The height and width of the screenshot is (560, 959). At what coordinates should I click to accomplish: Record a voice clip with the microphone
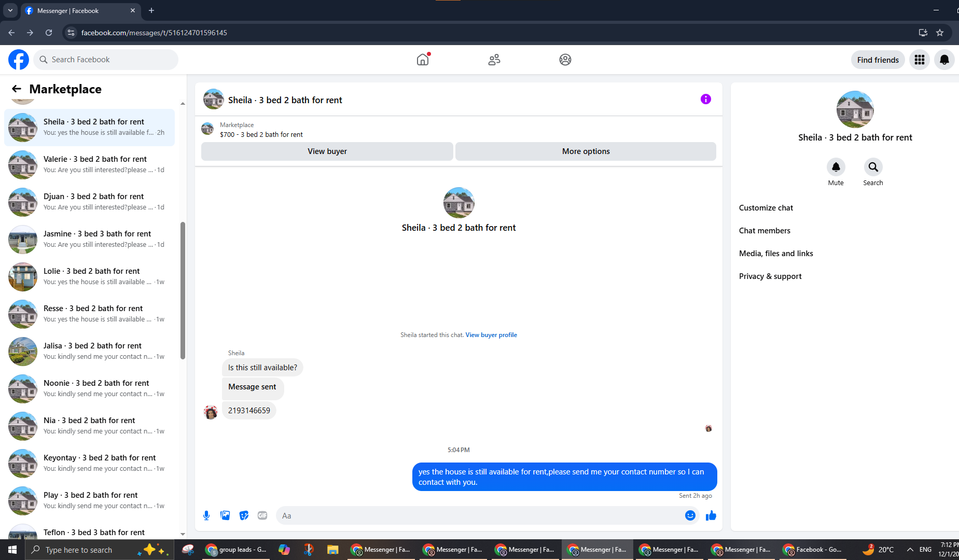pos(206,515)
